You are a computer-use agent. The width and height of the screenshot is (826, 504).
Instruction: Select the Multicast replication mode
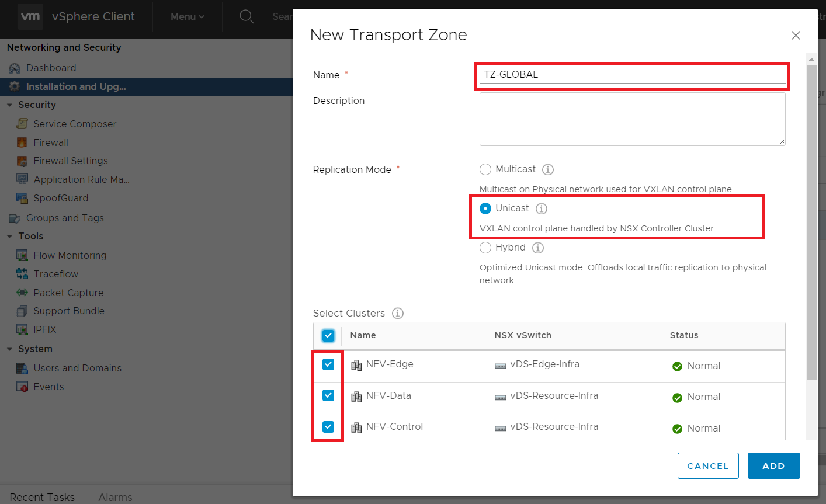click(485, 169)
